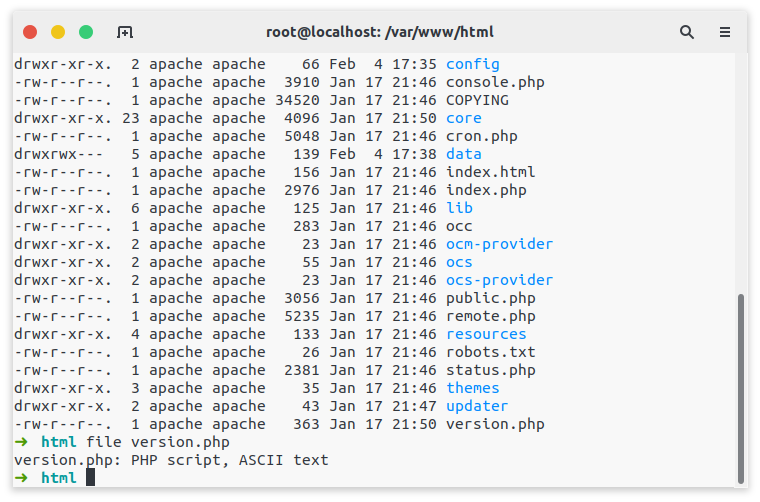Minimize window using yellow button
This screenshot has width=760, height=502.
(58, 32)
